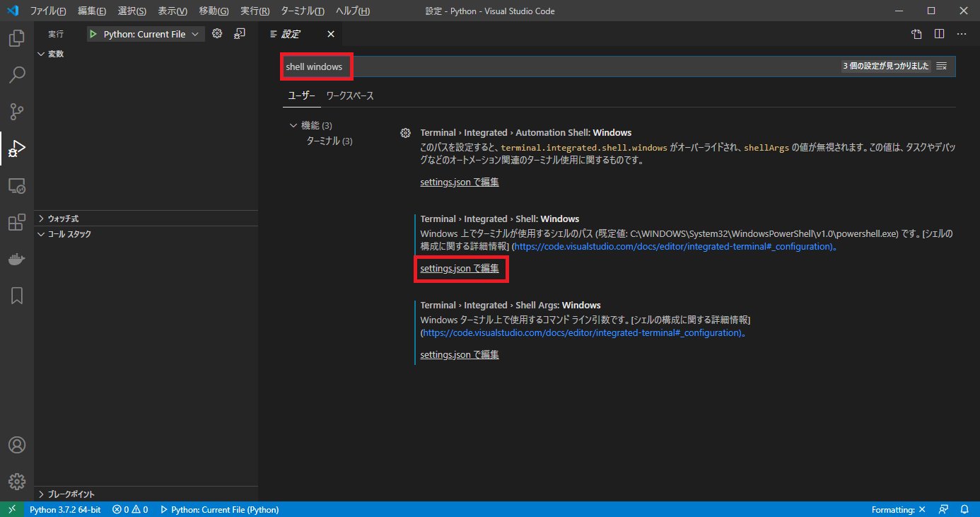Viewport: 980px width, 517px height.
Task: Click the remote window indicator in status bar
Action: (11, 509)
